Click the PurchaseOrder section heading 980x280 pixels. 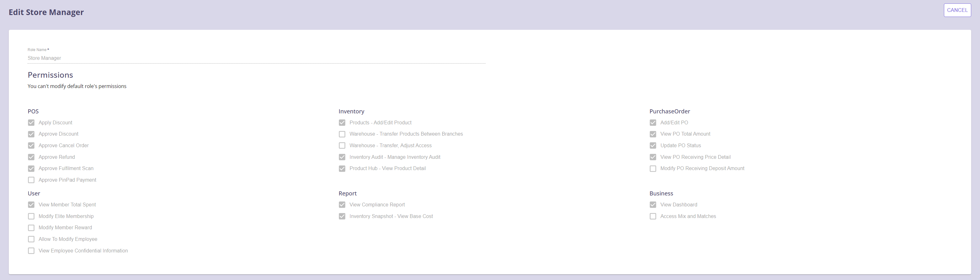pos(669,111)
